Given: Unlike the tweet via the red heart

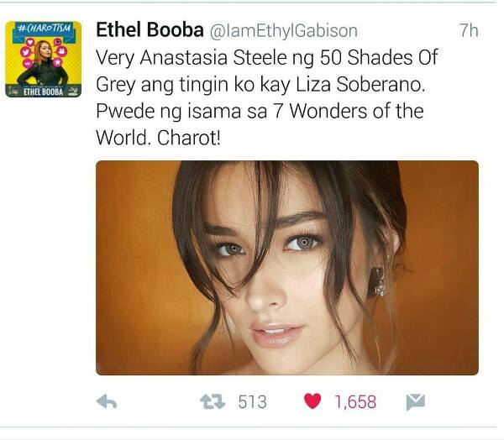Looking at the screenshot, I should [x=312, y=401].
